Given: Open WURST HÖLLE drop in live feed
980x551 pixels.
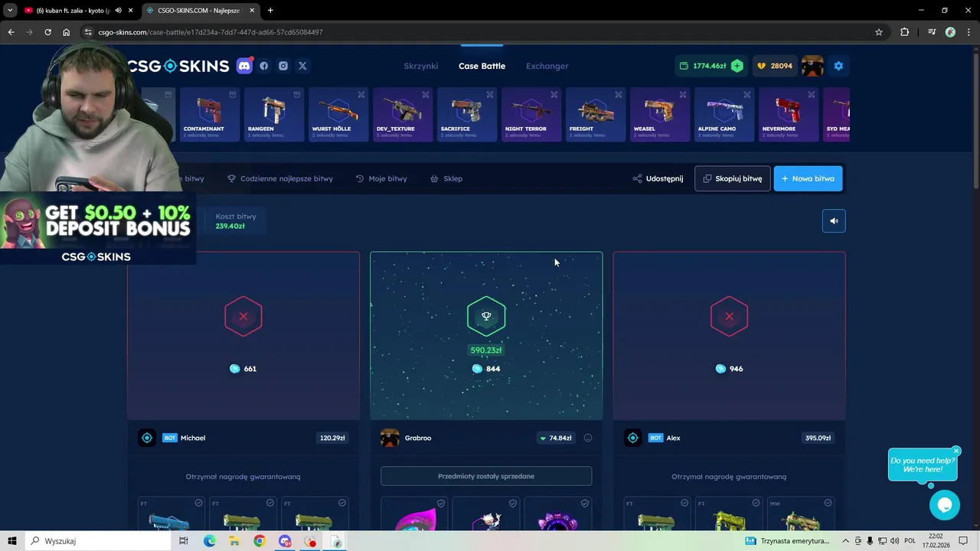Looking at the screenshot, I should (x=338, y=115).
